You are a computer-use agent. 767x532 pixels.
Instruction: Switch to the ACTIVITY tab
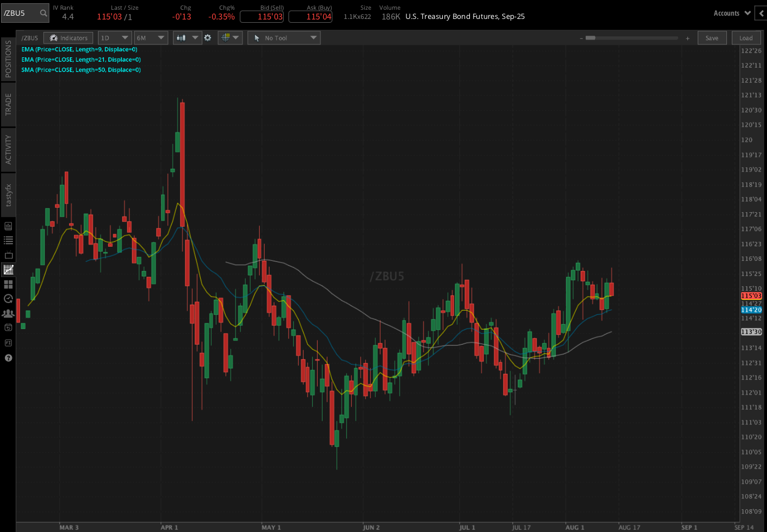(x=8, y=150)
